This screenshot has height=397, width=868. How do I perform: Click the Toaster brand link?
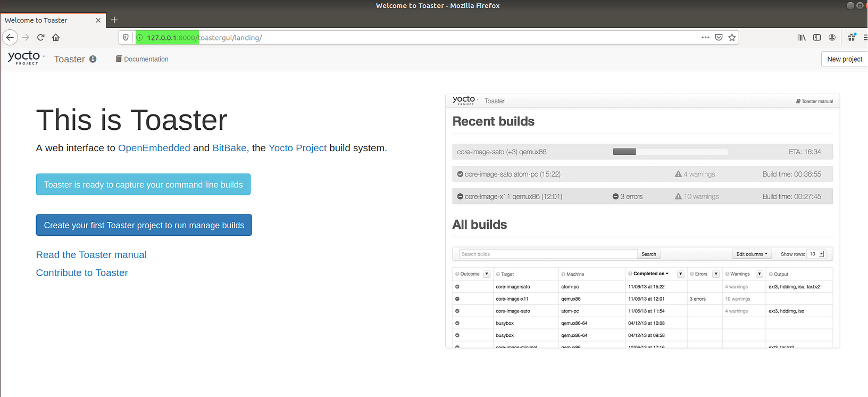tap(69, 59)
